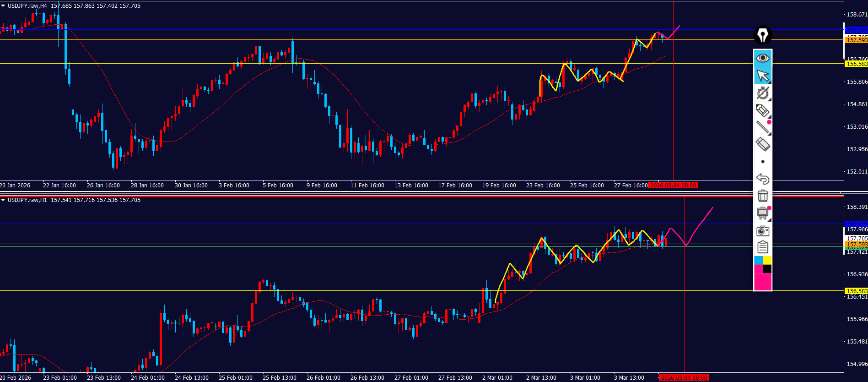Click the small dot brush size
Image resolution: width=868 pixels, height=382 pixels.
click(762, 162)
